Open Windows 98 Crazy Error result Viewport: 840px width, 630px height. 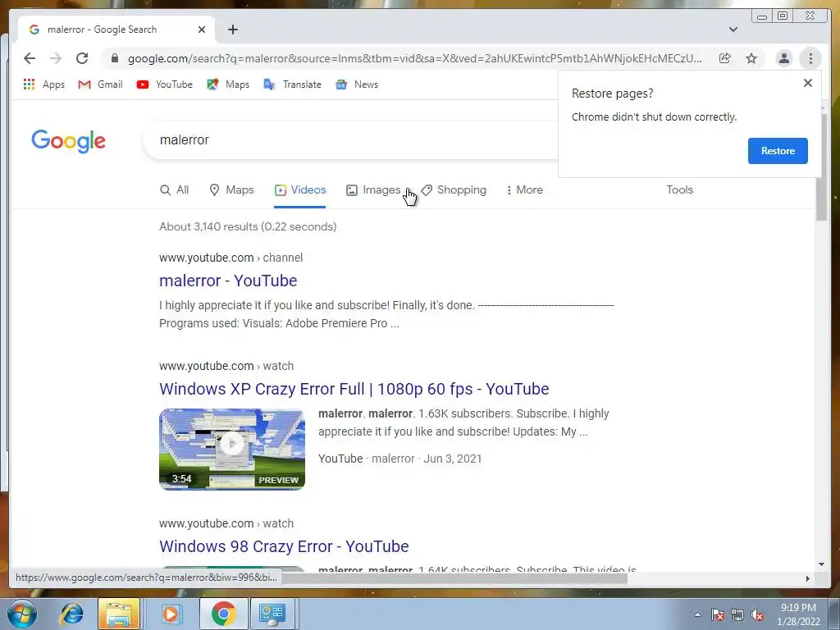[284, 546]
